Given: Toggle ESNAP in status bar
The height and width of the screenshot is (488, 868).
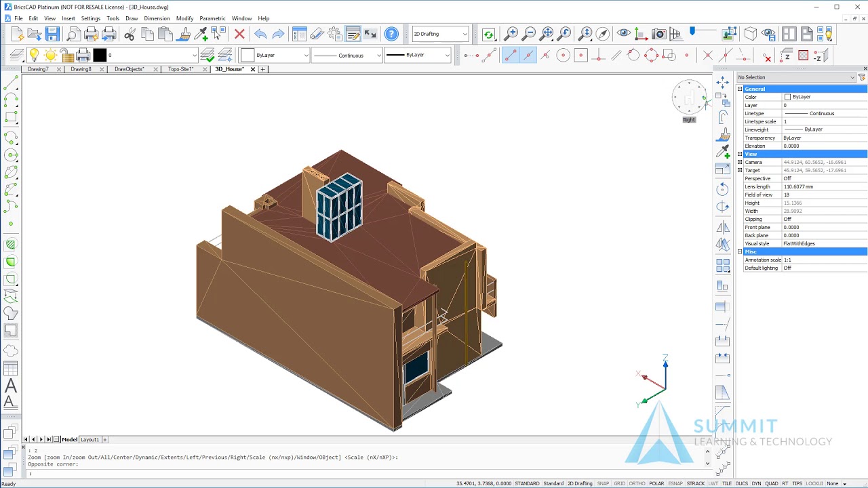Looking at the screenshot, I should coord(675,483).
